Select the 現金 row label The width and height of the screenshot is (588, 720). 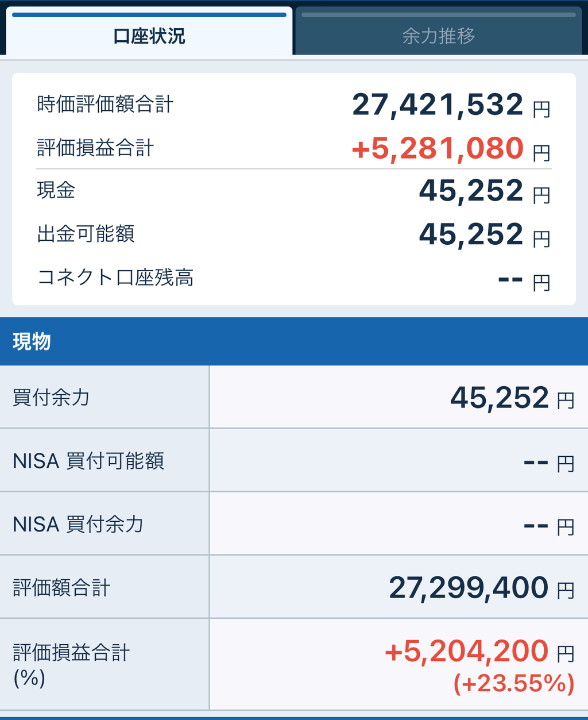[x=56, y=190]
